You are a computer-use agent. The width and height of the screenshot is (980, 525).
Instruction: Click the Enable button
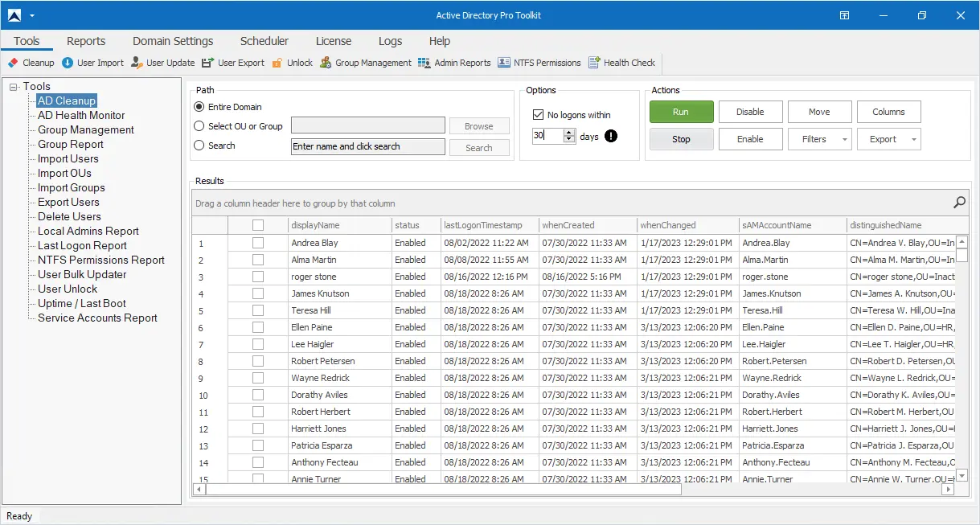pyautogui.click(x=750, y=139)
